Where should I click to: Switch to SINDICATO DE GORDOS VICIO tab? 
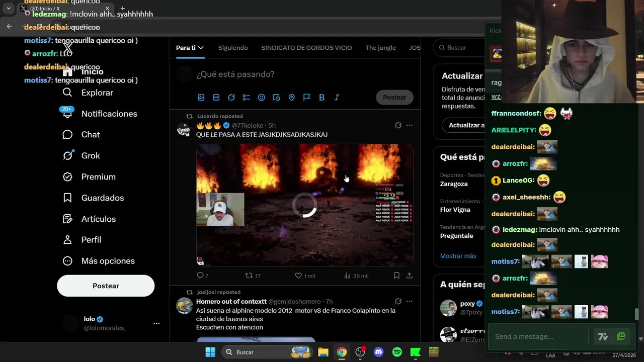tap(306, 48)
